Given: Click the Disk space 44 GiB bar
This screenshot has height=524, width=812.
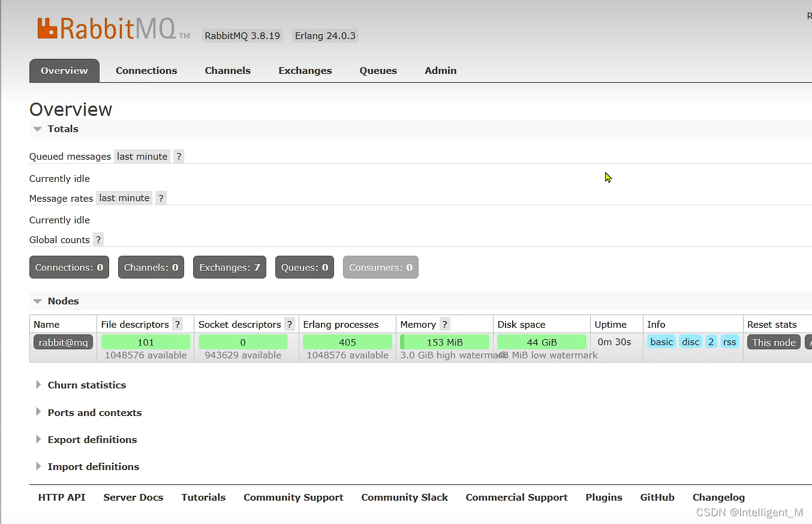Looking at the screenshot, I should pyautogui.click(x=542, y=342).
